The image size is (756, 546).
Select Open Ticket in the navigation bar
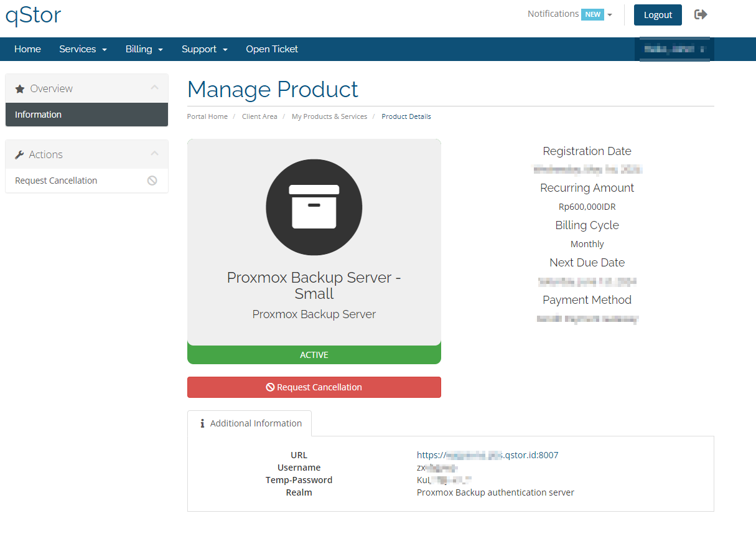click(272, 49)
